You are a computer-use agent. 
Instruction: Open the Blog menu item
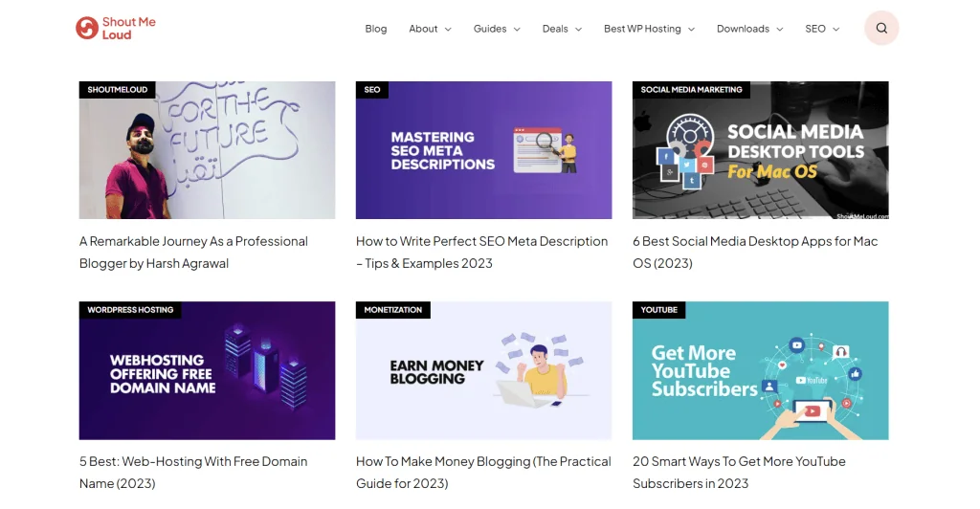coord(375,29)
